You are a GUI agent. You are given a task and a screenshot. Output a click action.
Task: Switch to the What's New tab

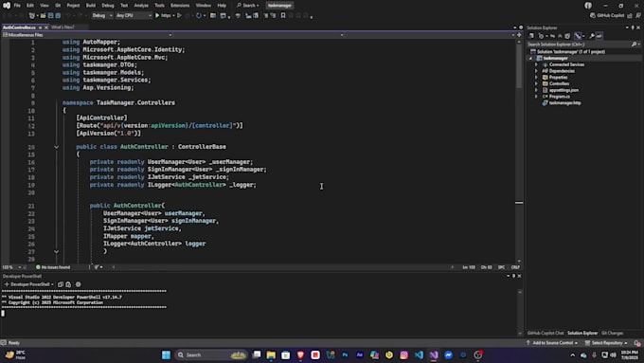click(x=63, y=27)
